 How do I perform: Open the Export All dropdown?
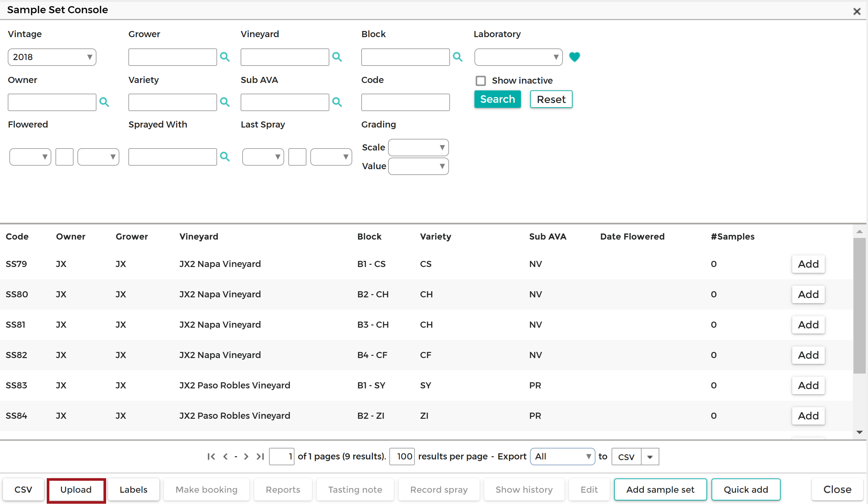563,457
